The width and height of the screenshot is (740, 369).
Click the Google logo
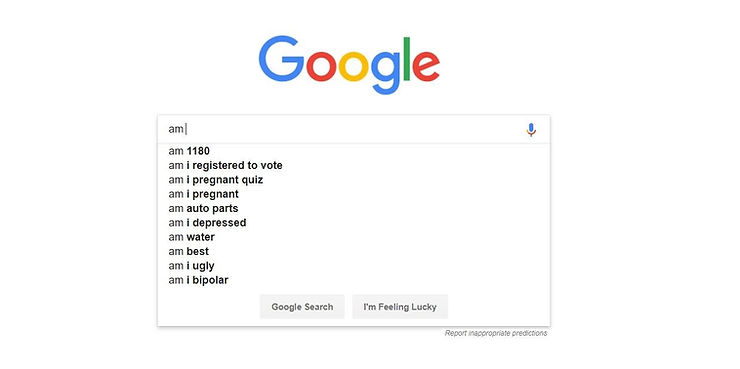point(349,65)
